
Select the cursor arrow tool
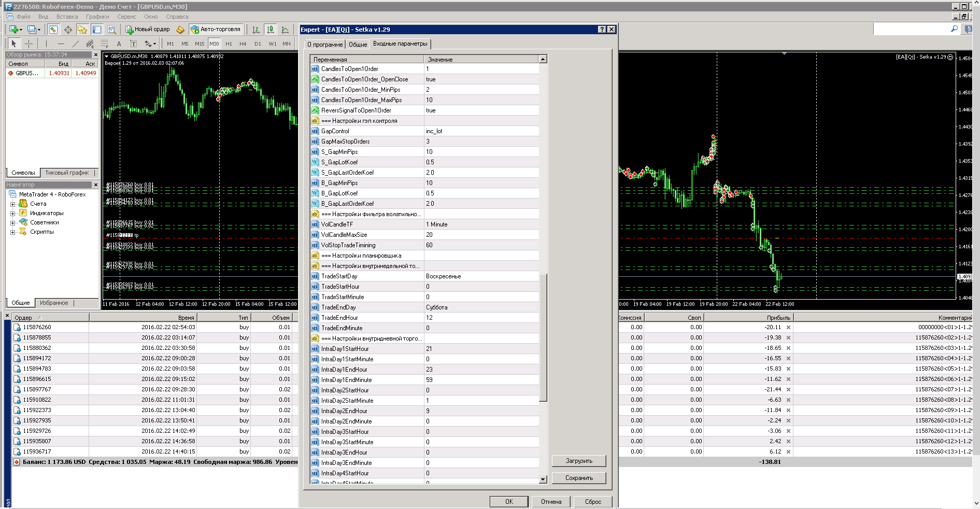click(x=14, y=44)
